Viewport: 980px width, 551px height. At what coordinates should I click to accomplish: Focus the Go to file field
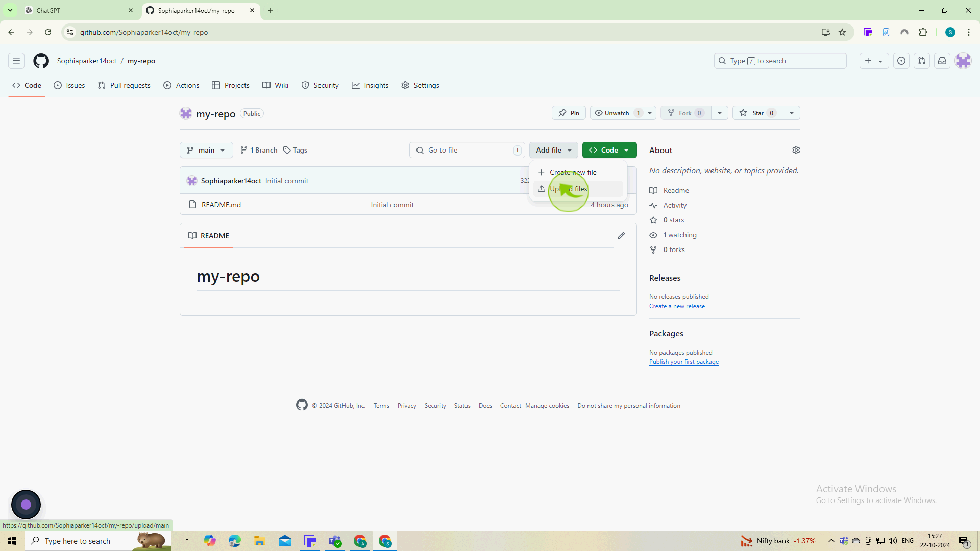pyautogui.click(x=467, y=150)
